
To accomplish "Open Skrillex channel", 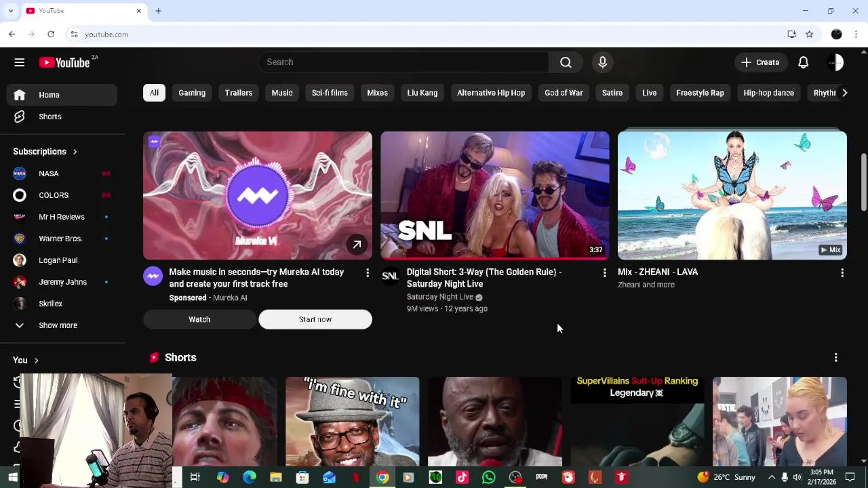I will pos(61,304).
